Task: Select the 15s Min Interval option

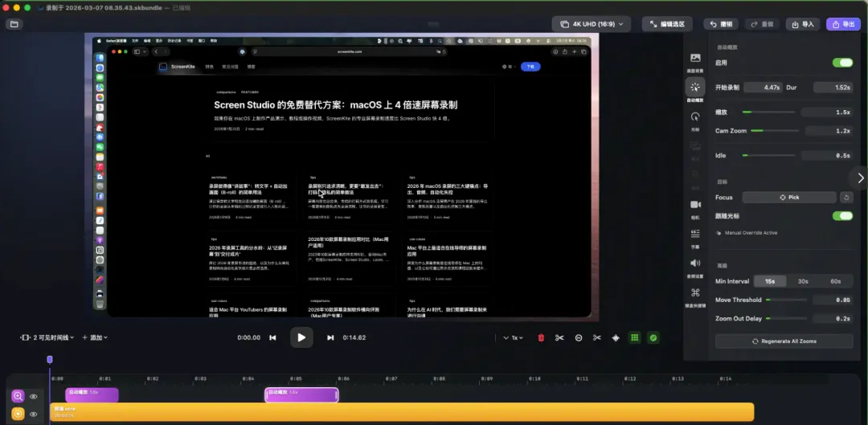Action: tap(770, 281)
